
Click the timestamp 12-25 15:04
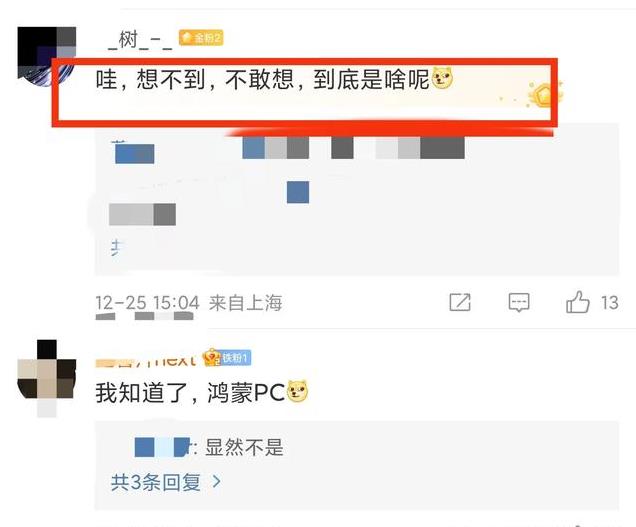148,303
